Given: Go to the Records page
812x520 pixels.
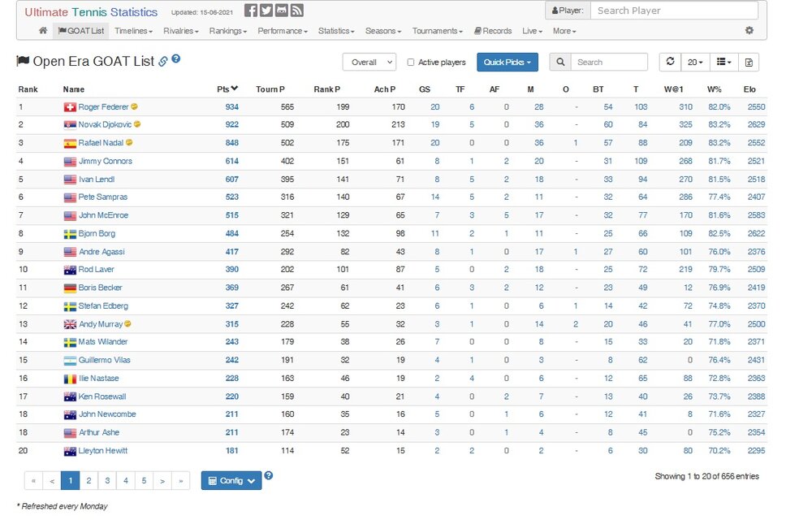Looking at the screenshot, I should 493,31.
